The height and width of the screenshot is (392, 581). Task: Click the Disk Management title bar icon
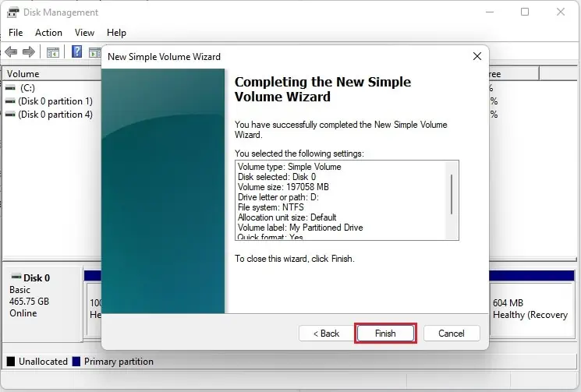click(12, 12)
